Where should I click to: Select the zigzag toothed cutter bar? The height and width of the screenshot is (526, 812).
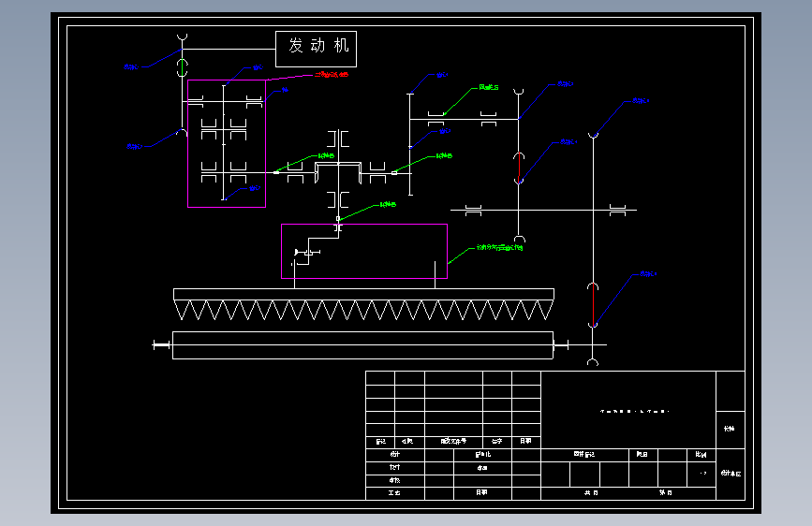(363, 304)
